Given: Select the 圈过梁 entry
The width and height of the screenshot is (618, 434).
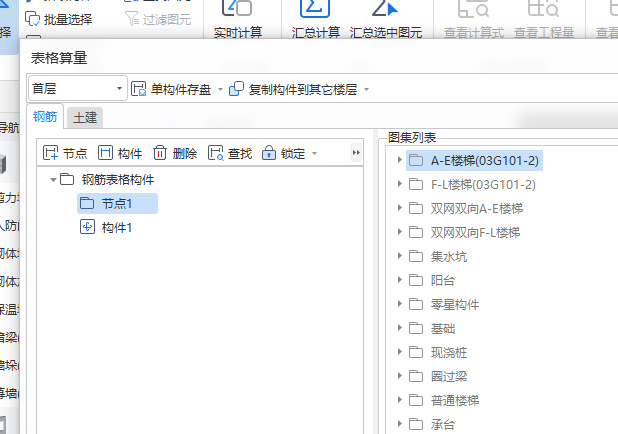Looking at the screenshot, I should tap(449, 377).
